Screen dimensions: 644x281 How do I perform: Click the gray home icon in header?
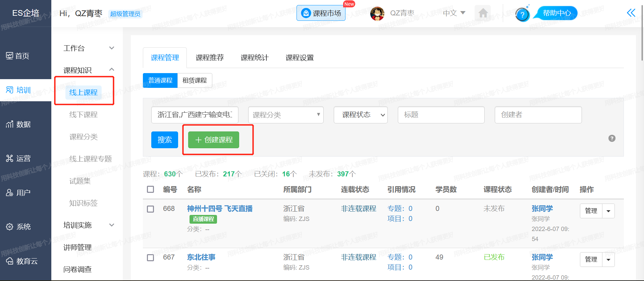click(x=483, y=13)
